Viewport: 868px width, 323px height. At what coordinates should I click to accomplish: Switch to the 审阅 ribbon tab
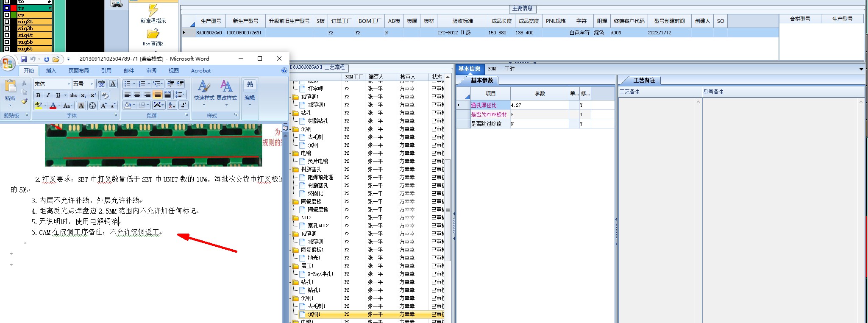tap(151, 71)
